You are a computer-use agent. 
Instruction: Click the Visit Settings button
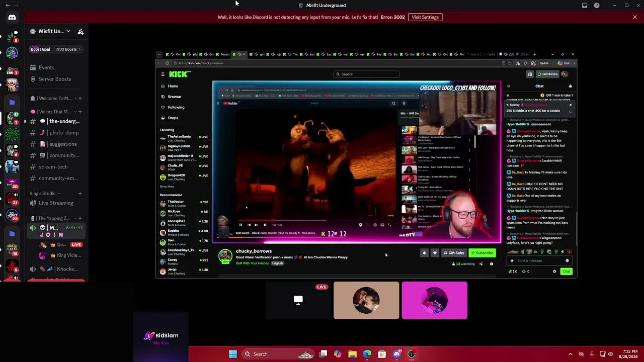coord(425,17)
